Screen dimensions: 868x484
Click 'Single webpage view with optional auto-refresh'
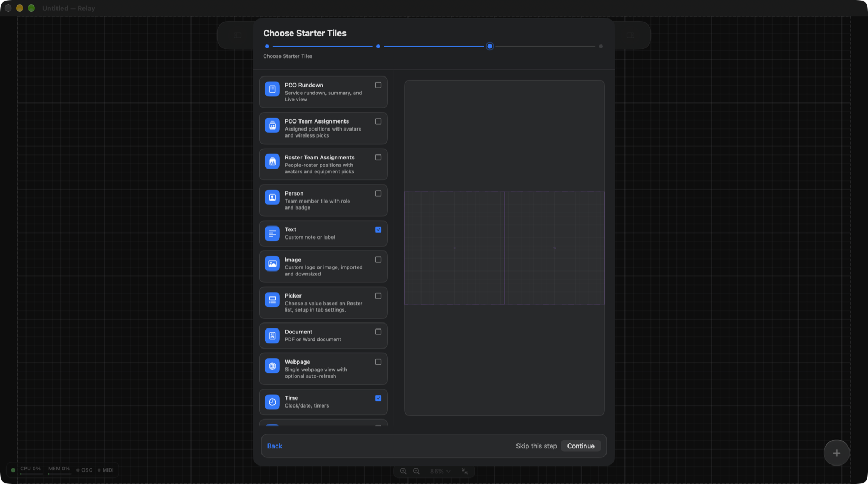316,373
